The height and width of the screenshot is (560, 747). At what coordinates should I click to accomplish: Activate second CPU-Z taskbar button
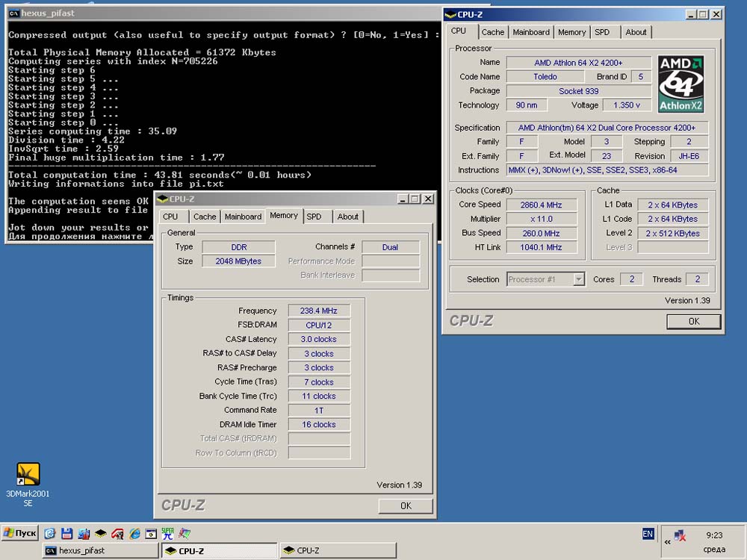coord(338,550)
